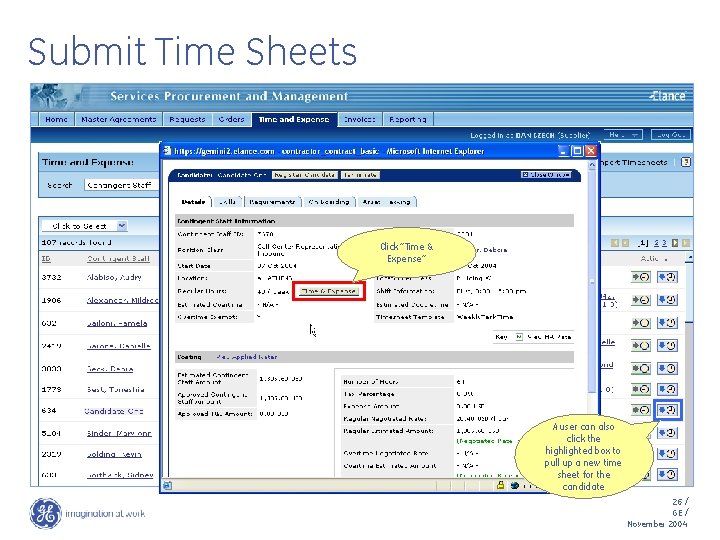The image size is (720, 540).
Task: Click blue new-timesheet icon for Alexander, Mildred
Action: coord(667,300)
